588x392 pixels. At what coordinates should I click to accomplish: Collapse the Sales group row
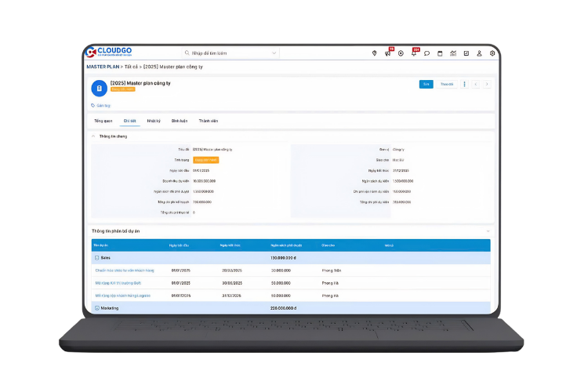pos(96,257)
